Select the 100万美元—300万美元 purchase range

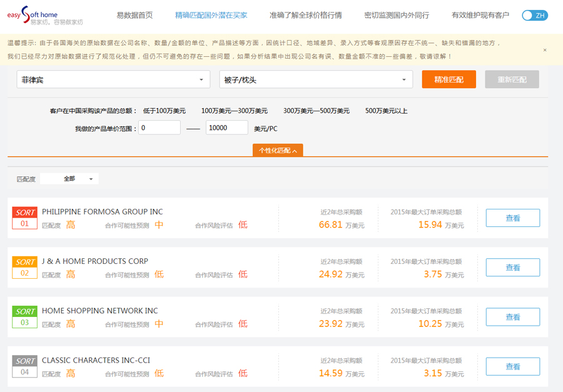(x=234, y=111)
